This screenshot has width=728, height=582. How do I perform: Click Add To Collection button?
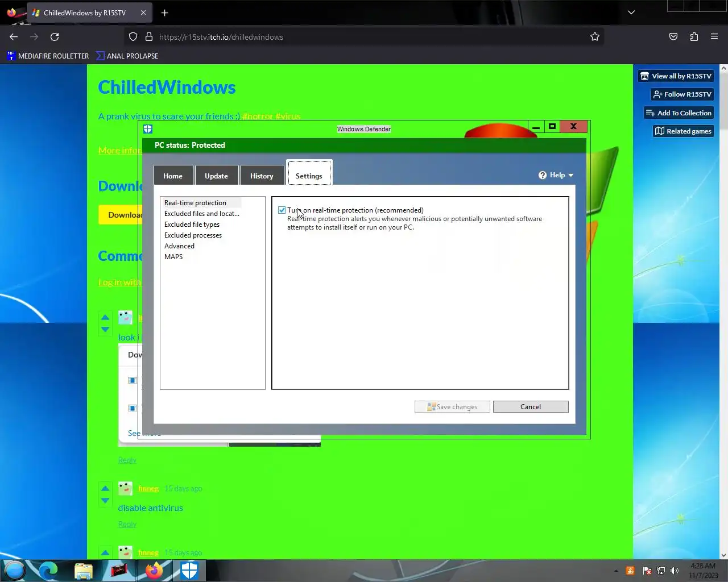point(679,113)
